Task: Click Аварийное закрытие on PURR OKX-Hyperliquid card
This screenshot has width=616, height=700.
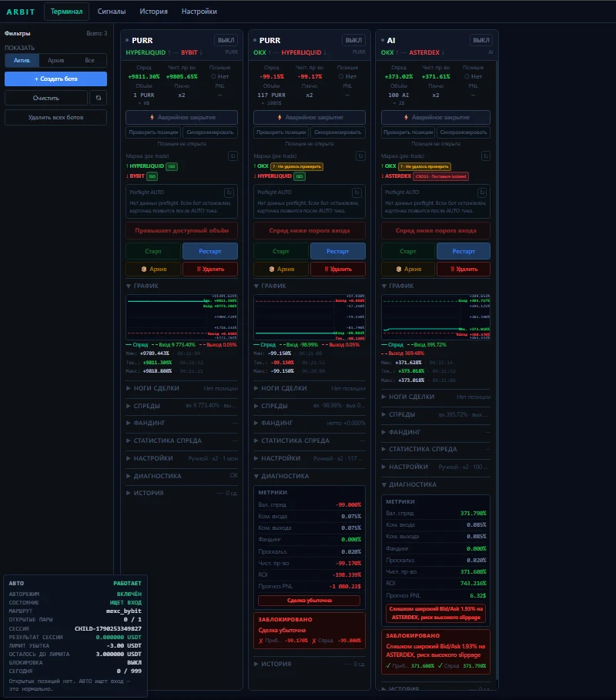Action: click(310, 117)
